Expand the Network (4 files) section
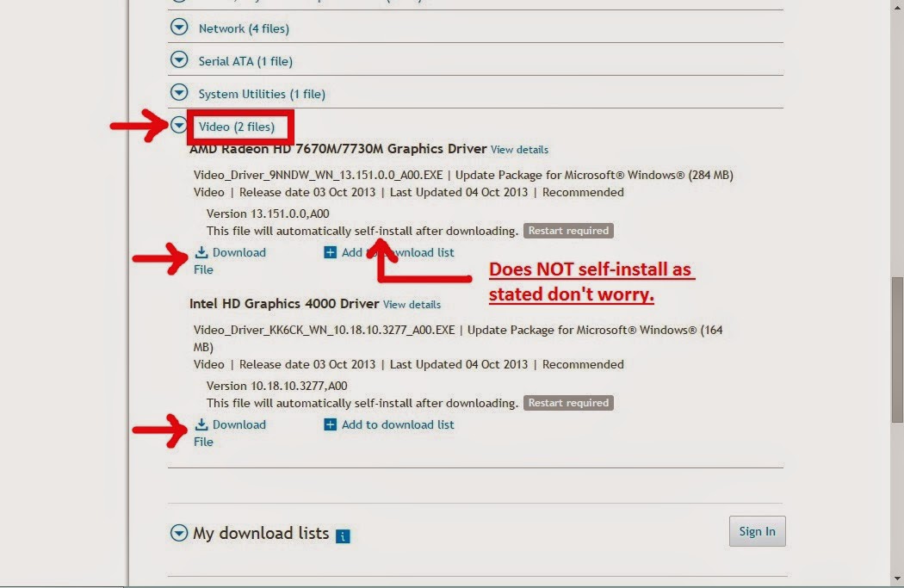The width and height of the screenshot is (904, 588). tap(179, 27)
